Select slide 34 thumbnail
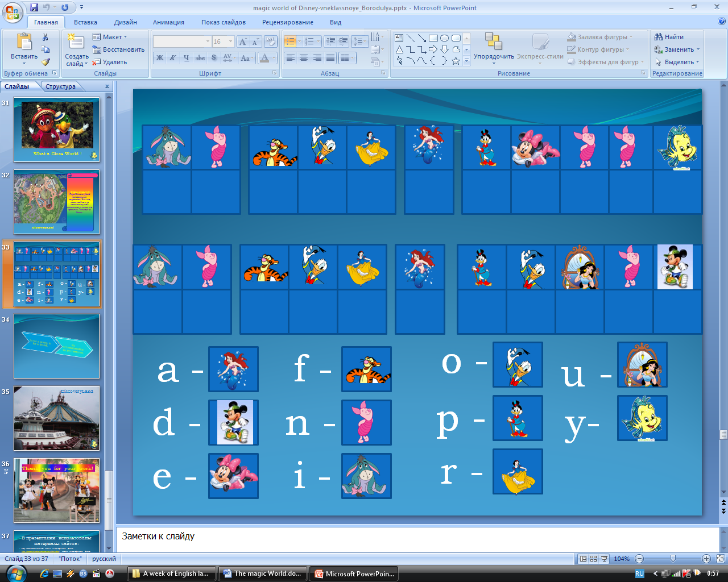Screen dimensions: 728x582 click(57, 346)
